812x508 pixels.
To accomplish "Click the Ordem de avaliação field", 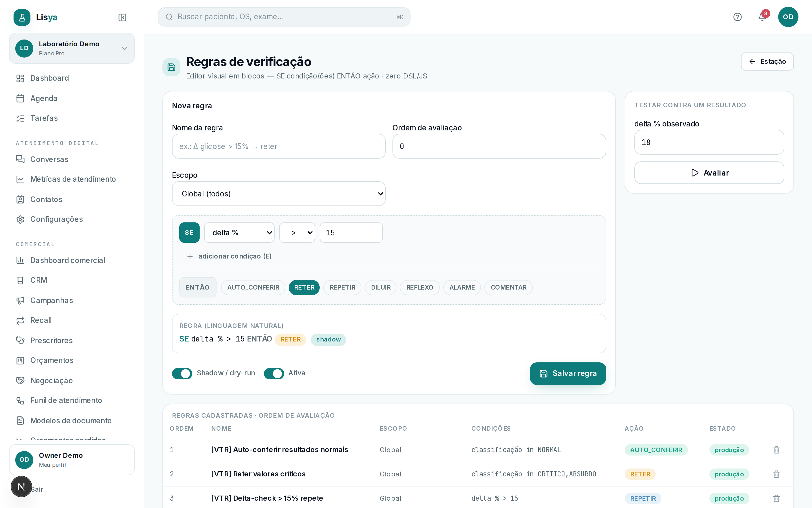I will [499, 146].
